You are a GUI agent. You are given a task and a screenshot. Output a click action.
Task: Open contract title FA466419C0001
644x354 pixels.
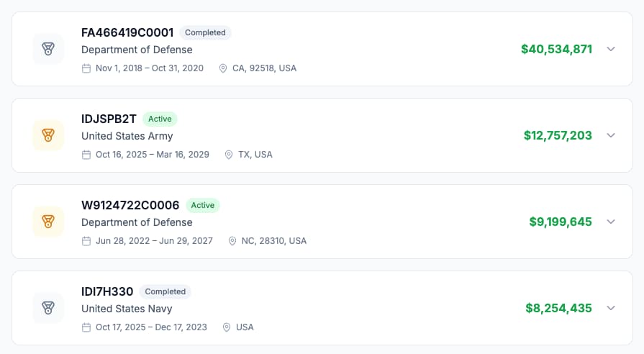click(x=127, y=32)
